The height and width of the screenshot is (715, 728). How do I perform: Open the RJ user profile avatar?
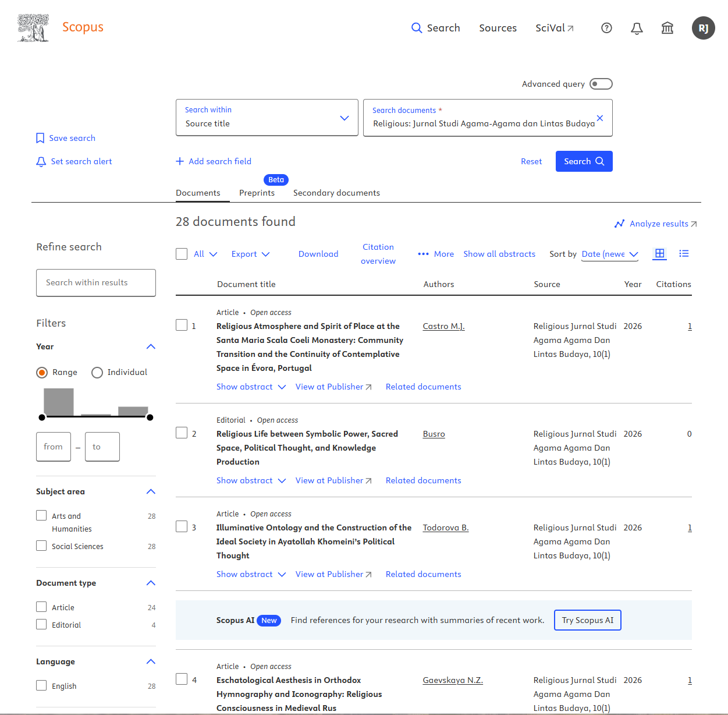[x=703, y=28]
